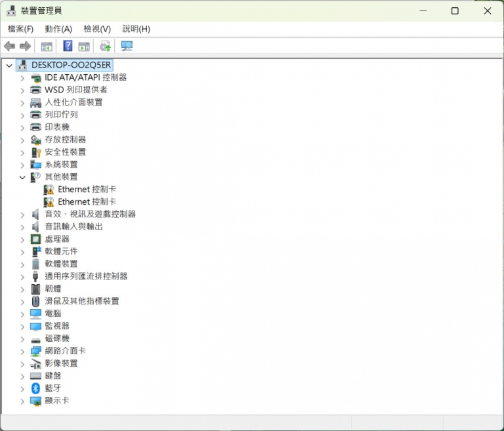
Task: Click the 網路介面卡 network icon
Action: pos(35,351)
